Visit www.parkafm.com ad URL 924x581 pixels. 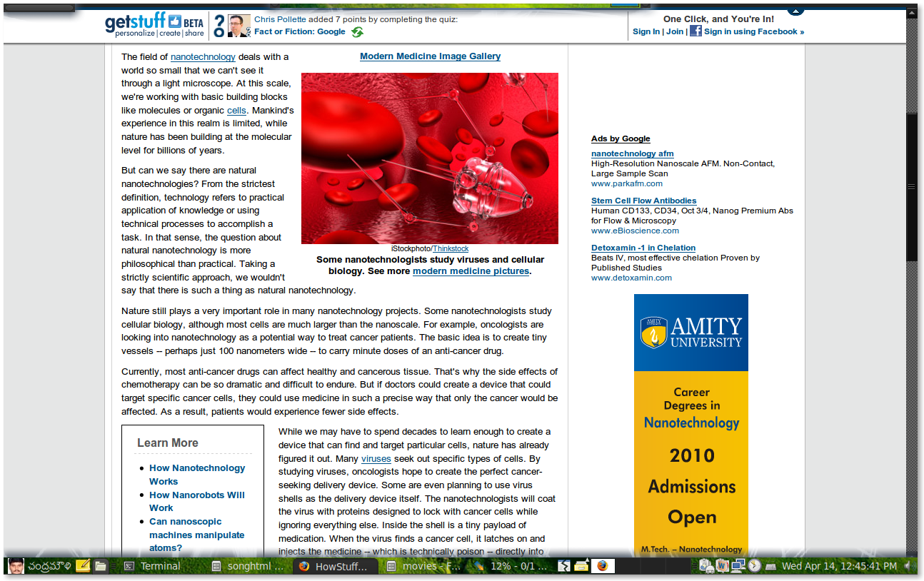pos(627,183)
